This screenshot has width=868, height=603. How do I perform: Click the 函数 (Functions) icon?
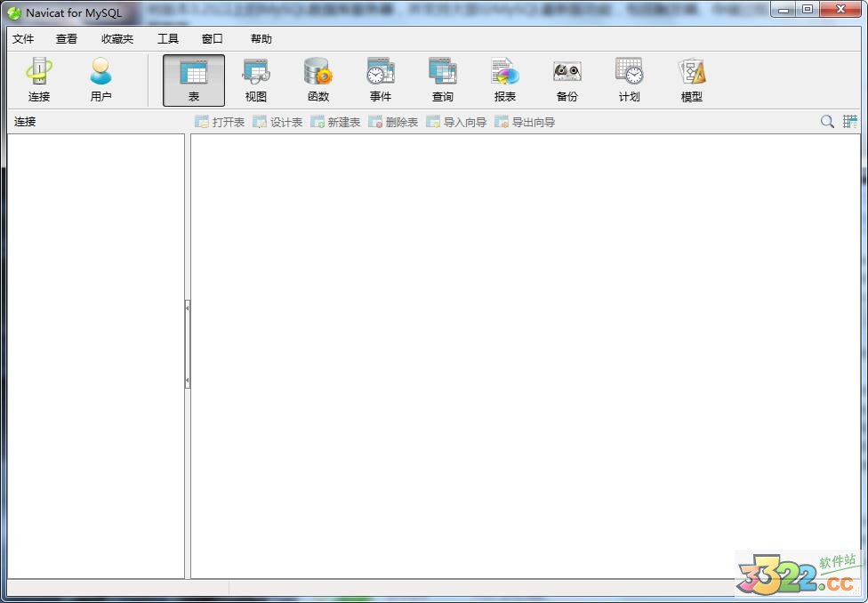click(317, 78)
